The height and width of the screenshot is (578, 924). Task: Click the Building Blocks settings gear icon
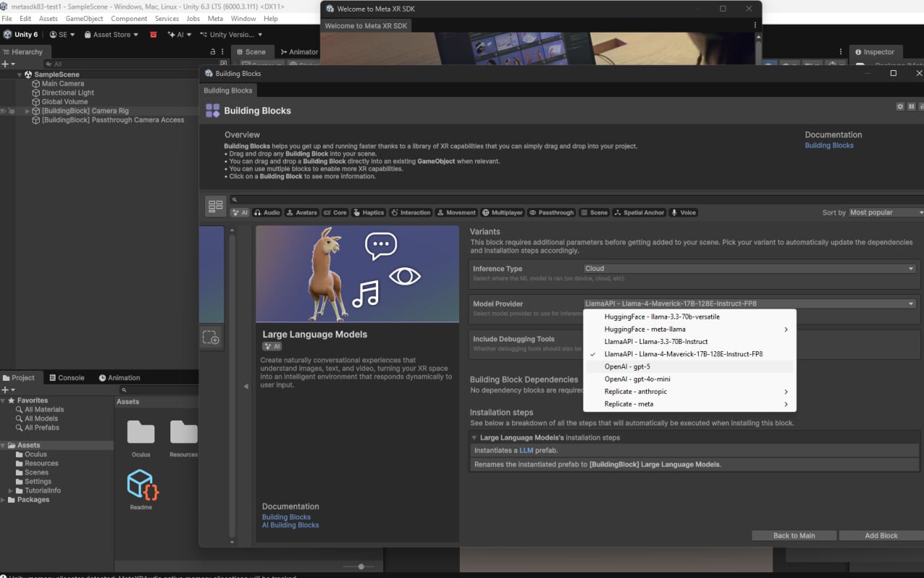point(899,107)
